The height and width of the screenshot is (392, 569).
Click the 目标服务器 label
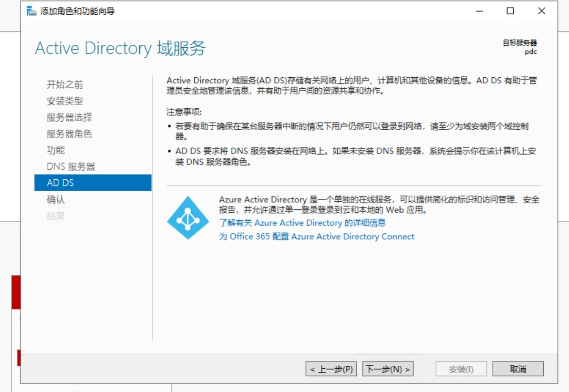(x=520, y=43)
